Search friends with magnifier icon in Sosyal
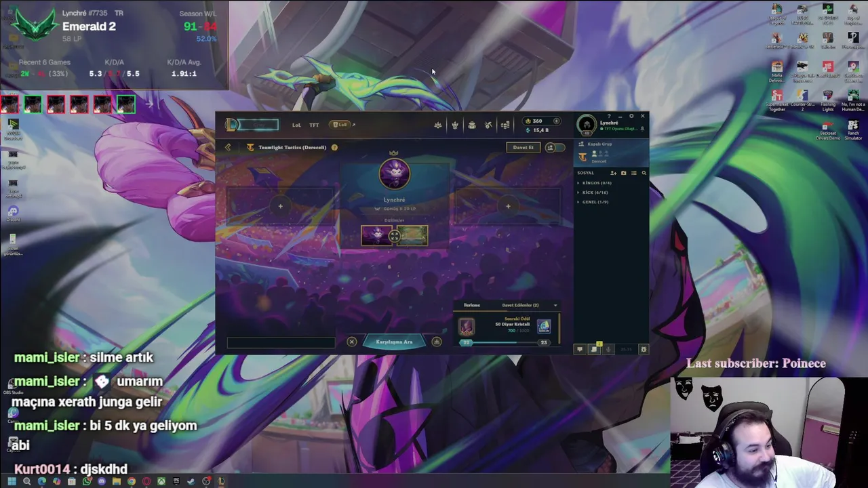Viewport: 868px width, 488px height. (x=644, y=173)
